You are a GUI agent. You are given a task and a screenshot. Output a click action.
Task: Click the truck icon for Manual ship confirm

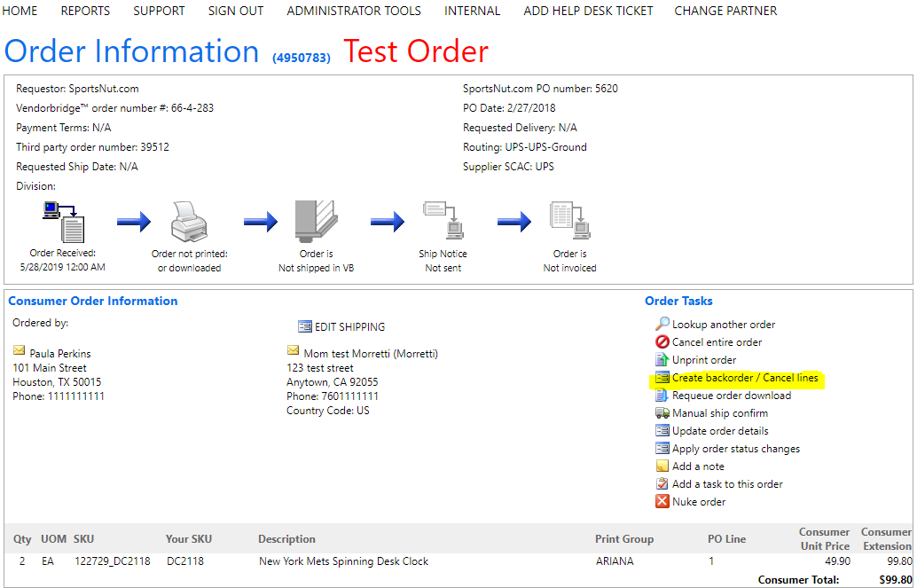tap(662, 413)
